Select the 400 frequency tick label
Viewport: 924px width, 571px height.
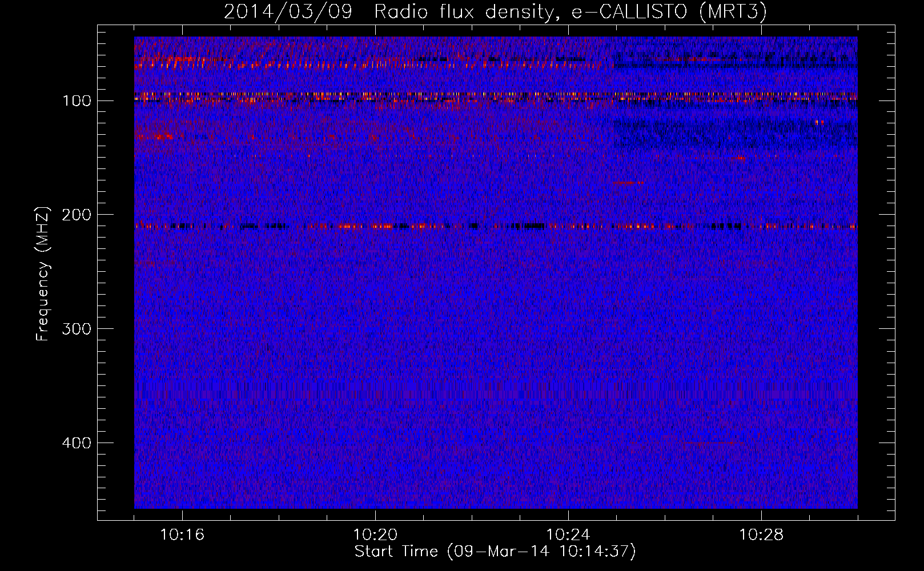pos(77,444)
